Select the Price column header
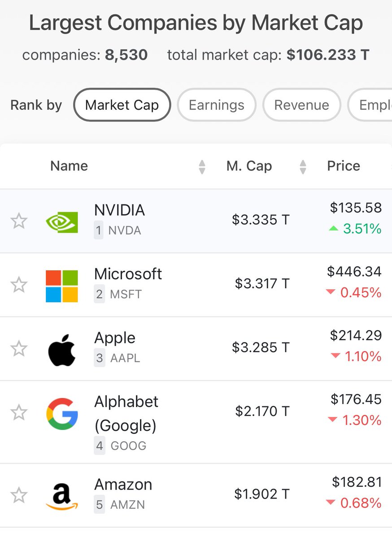The width and height of the screenshot is (392, 538). 344,166
